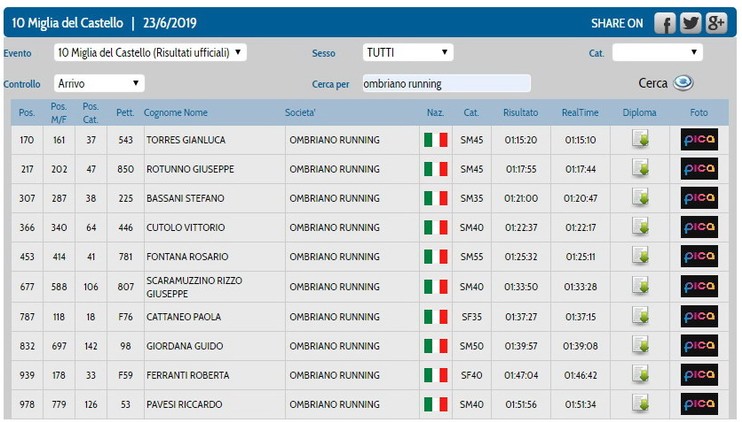Click the Cerca label text
742x422 pixels.
(653, 83)
